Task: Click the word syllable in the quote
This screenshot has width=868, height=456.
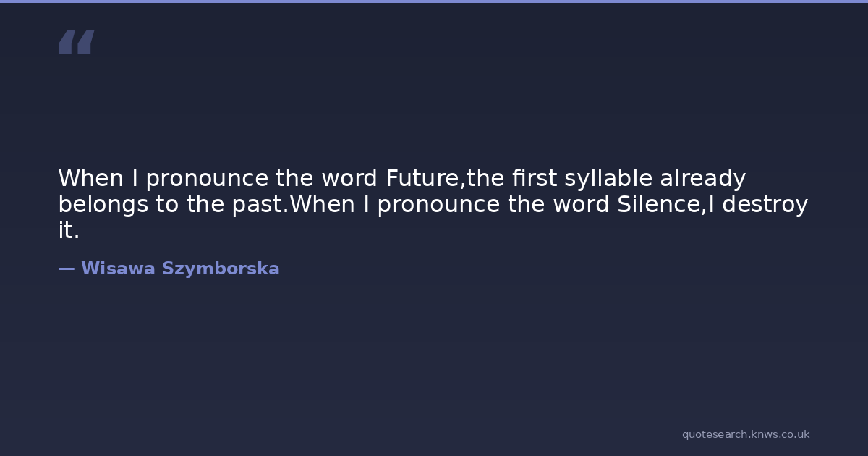Action: (x=608, y=178)
